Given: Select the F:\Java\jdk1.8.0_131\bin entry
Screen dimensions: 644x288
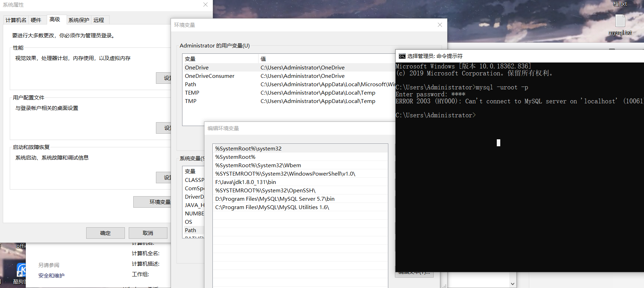Looking at the screenshot, I should click(x=300, y=182).
